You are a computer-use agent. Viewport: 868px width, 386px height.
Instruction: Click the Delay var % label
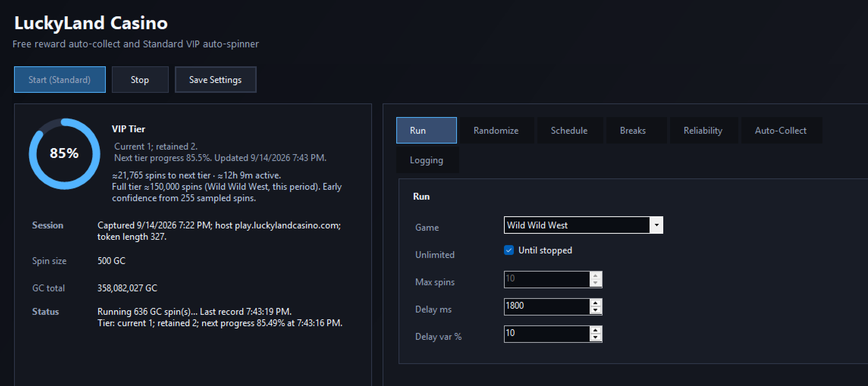tap(438, 336)
